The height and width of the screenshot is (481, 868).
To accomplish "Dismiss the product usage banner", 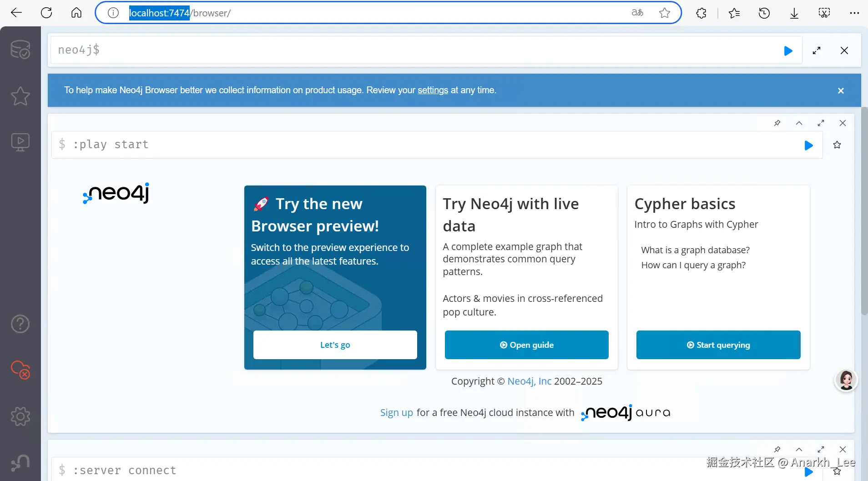I will click(x=841, y=90).
